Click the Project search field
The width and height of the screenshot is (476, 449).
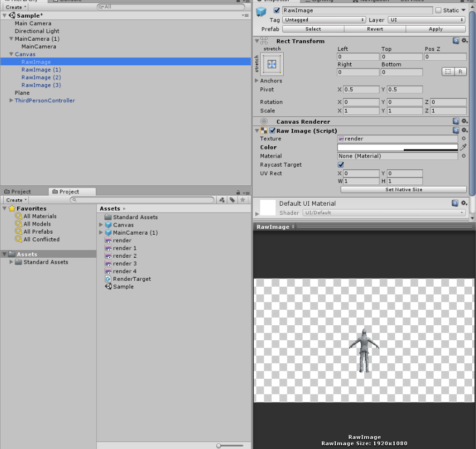coord(142,200)
